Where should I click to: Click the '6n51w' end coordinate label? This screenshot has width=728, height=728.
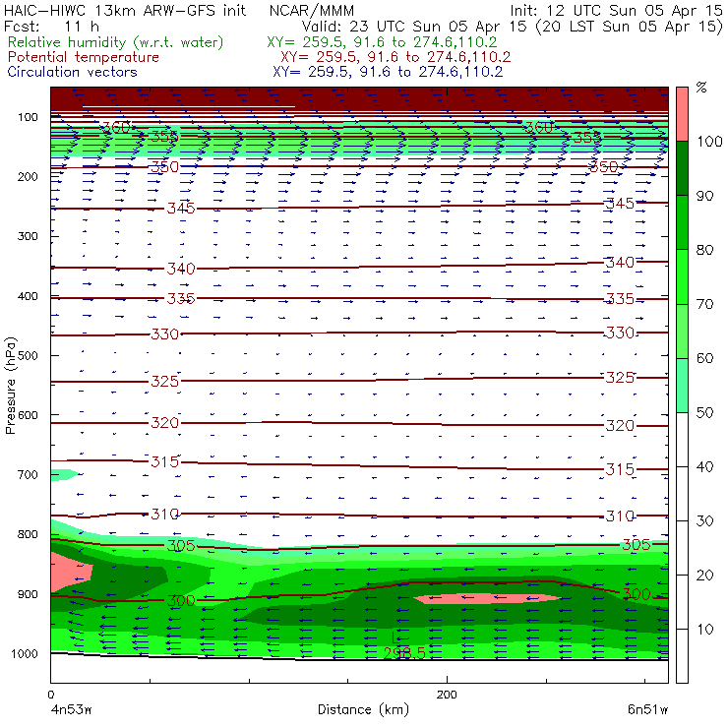(647, 709)
